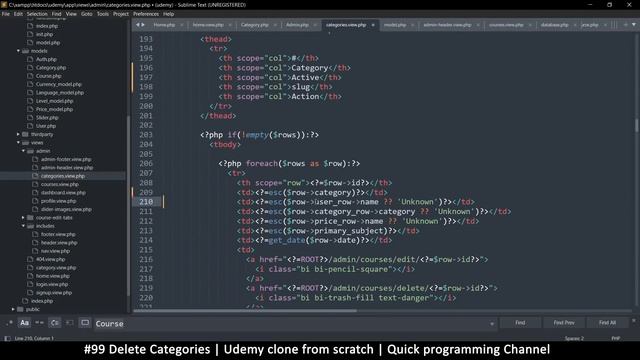Close the Home.php tab

(181, 25)
